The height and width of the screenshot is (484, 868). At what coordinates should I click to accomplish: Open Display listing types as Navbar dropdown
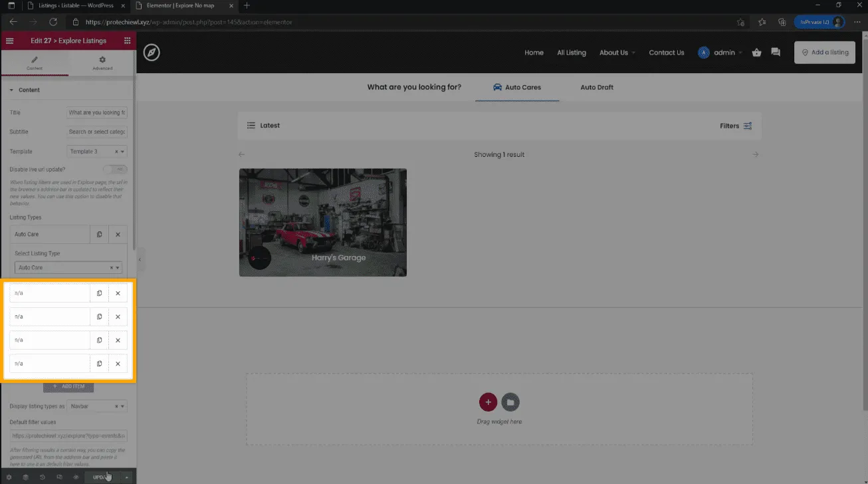[x=96, y=406]
